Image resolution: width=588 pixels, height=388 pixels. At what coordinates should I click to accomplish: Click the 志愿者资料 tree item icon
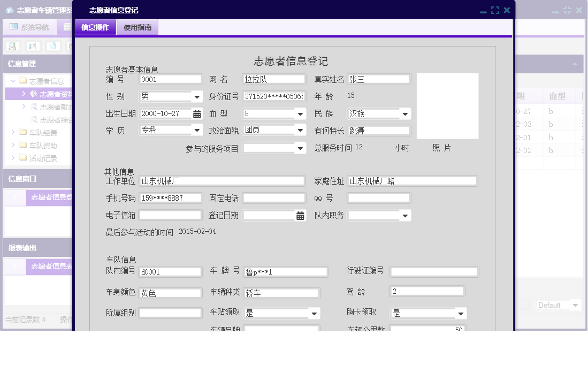click(33, 94)
